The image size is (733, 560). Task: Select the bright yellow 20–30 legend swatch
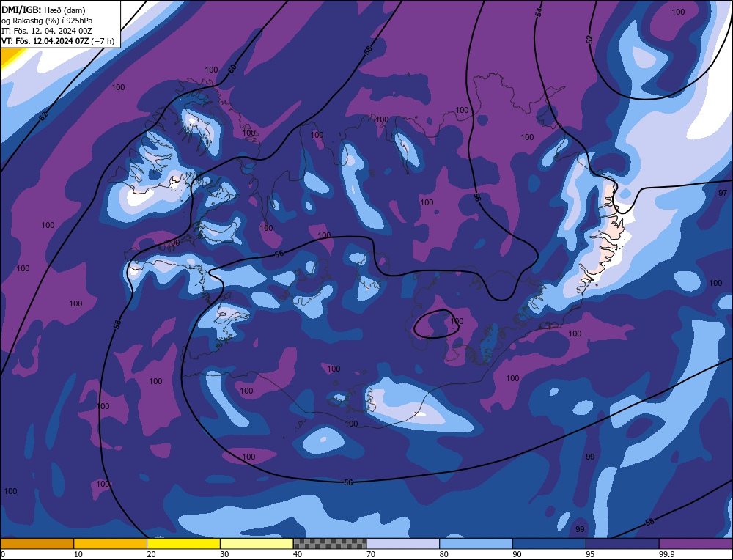pos(183,544)
